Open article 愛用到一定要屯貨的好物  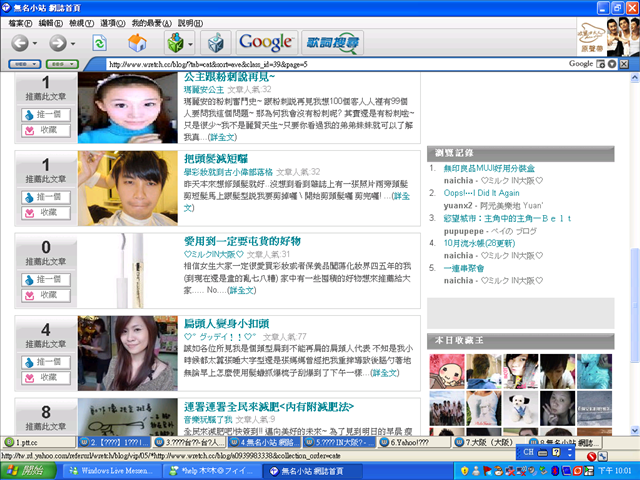(x=242, y=241)
